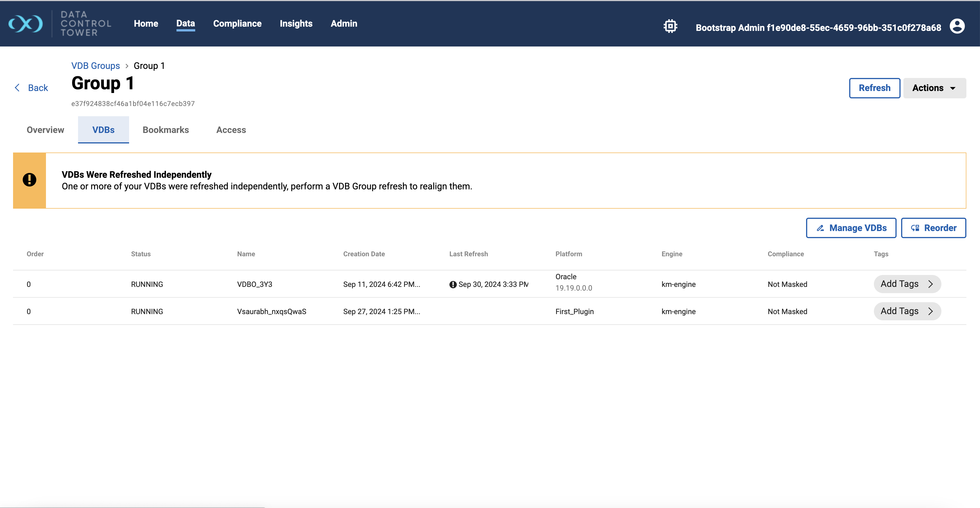Image resolution: width=980 pixels, height=508 pixels.
Task: Select the Vsaurabh_nxqsQwaS row name
Action: (x=271, y=312)
